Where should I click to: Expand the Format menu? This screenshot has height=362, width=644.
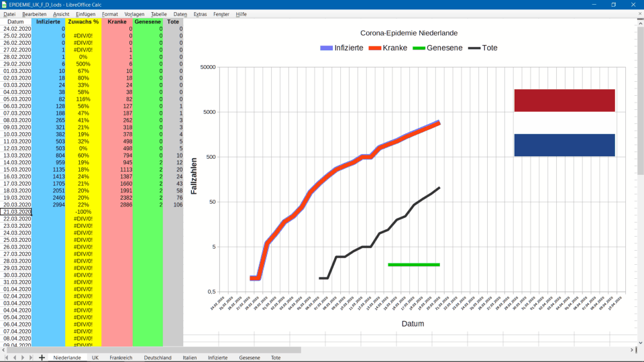click(x=109, y=14)
